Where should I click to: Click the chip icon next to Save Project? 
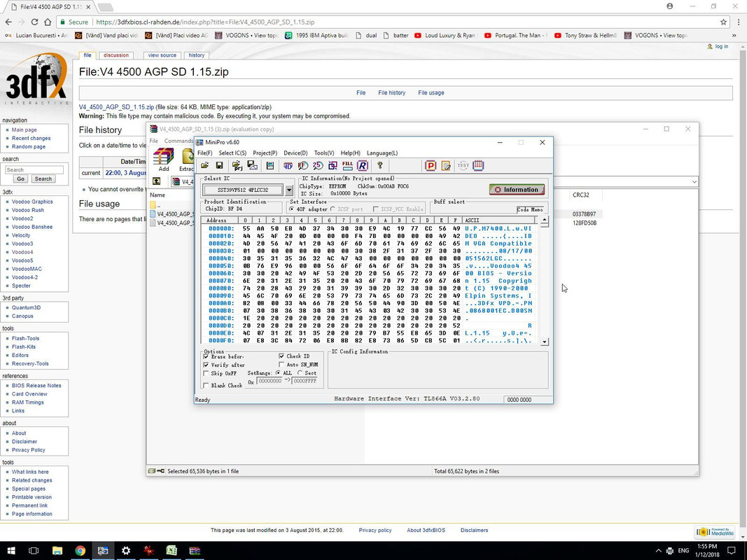(x=270, y=165)
